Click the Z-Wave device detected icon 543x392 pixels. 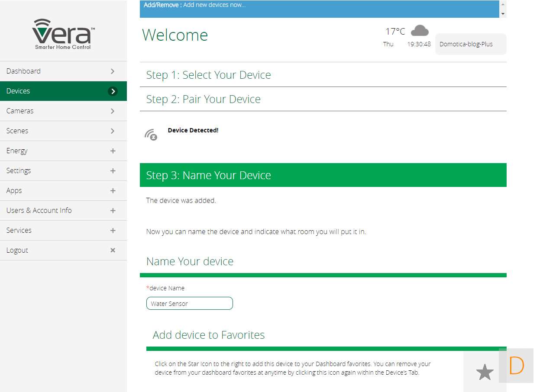point(151,135)
